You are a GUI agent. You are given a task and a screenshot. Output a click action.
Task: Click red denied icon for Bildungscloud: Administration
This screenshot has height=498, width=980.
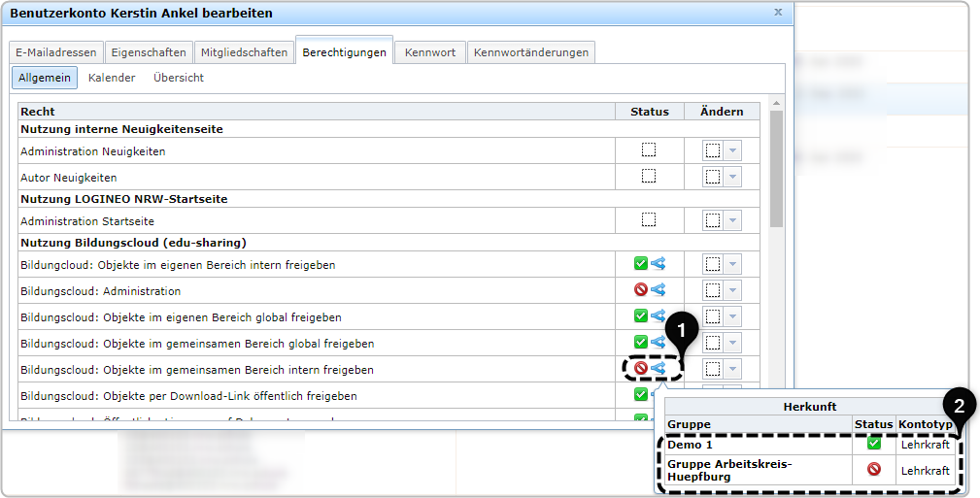click(x=640, y=290)
